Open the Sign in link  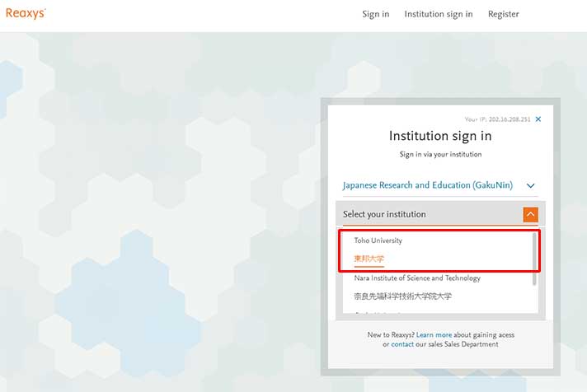click(375, 14)
